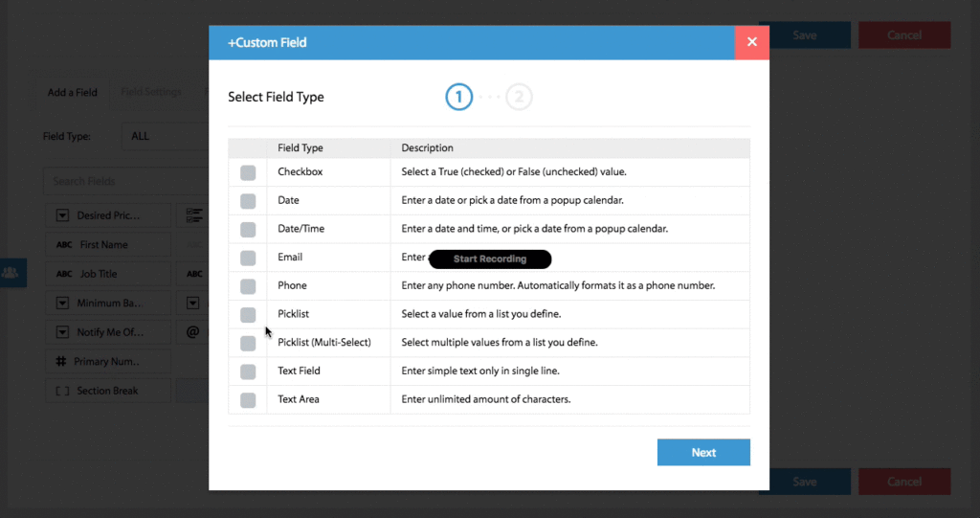
Task: Click the checklist icon next to Desired Pric...
Action: tap(194, 215)
